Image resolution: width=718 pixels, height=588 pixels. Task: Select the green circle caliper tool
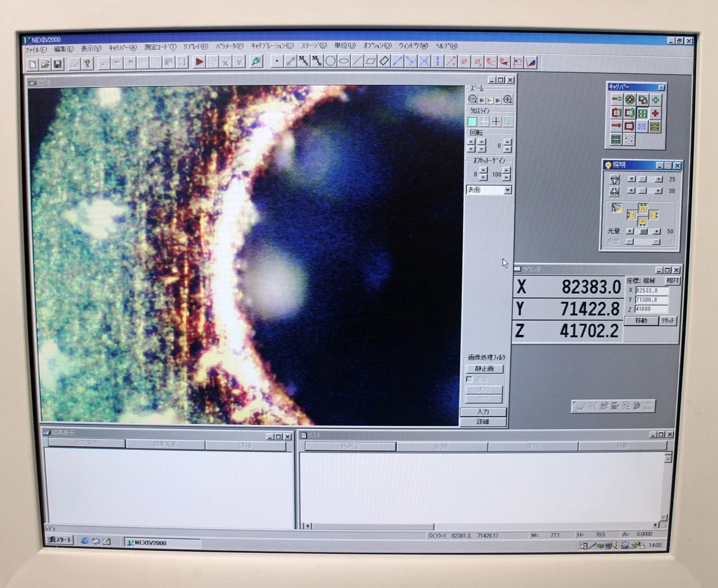coord(630,100)
